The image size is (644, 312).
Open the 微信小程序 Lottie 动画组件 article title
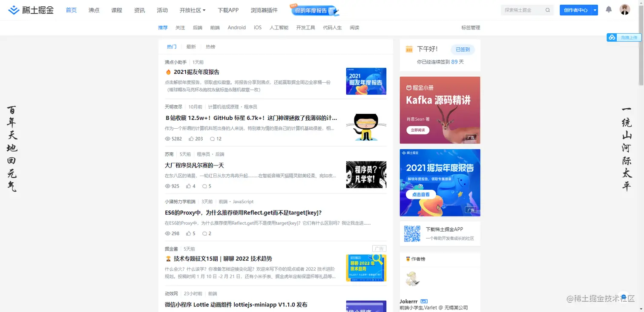tap(236, 305)
